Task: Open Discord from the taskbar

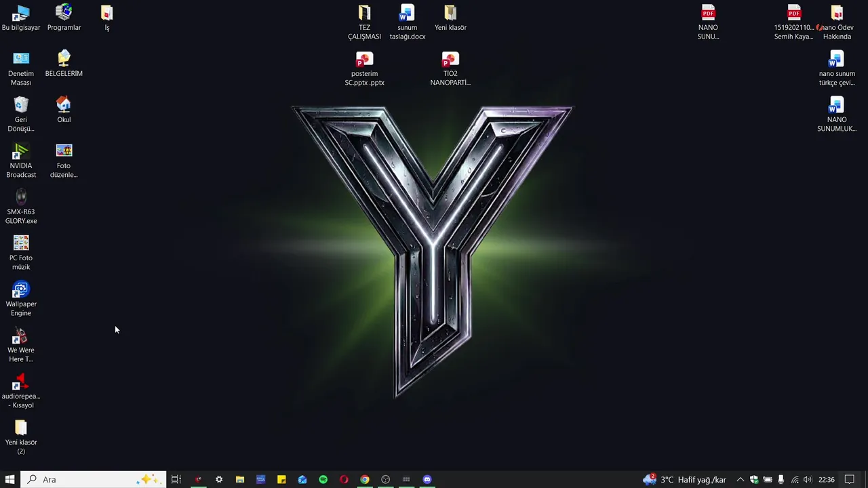Action: click(427, 479)
